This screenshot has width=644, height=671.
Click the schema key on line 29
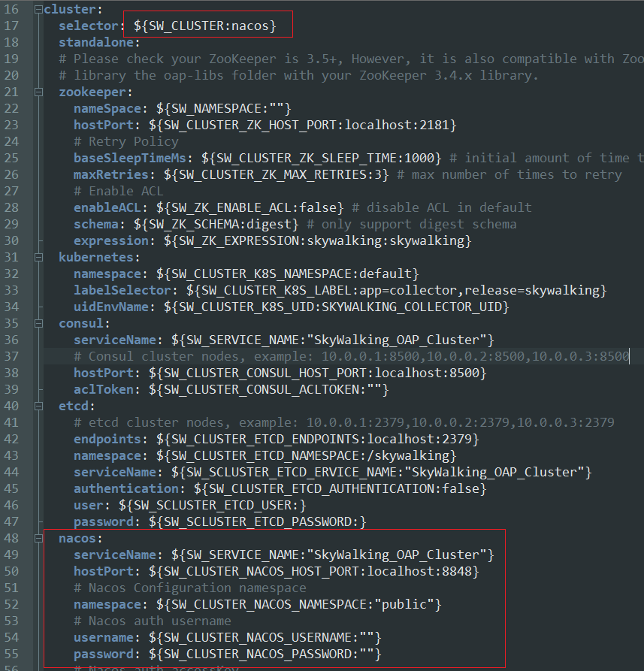96,224
